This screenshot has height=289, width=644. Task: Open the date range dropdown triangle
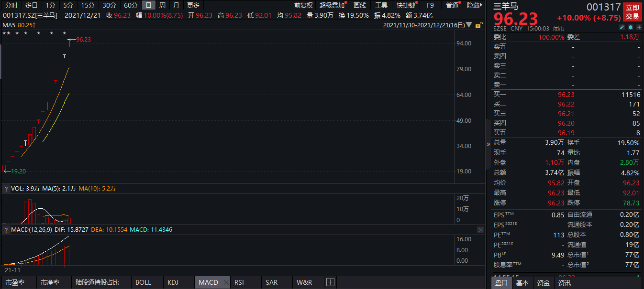click(468, 25)
